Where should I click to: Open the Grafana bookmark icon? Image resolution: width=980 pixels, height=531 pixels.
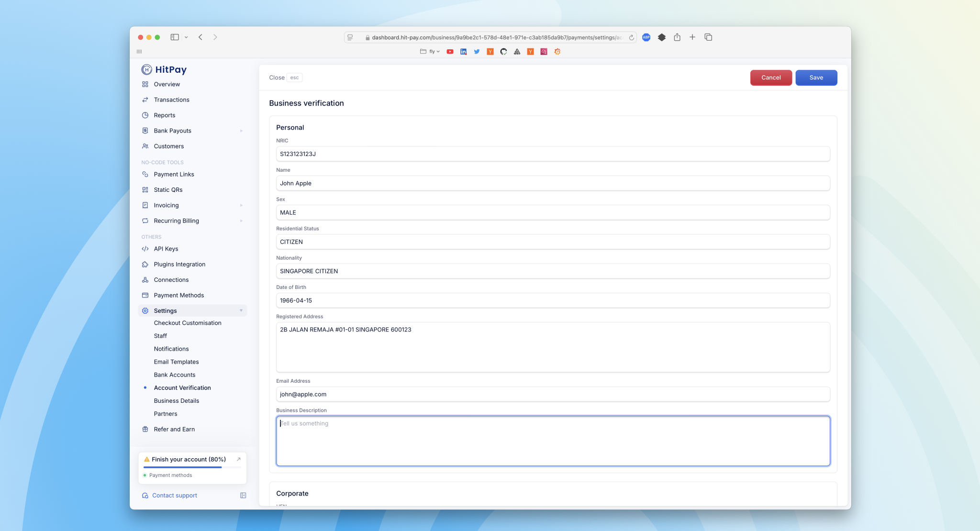[x=557, y=52]
